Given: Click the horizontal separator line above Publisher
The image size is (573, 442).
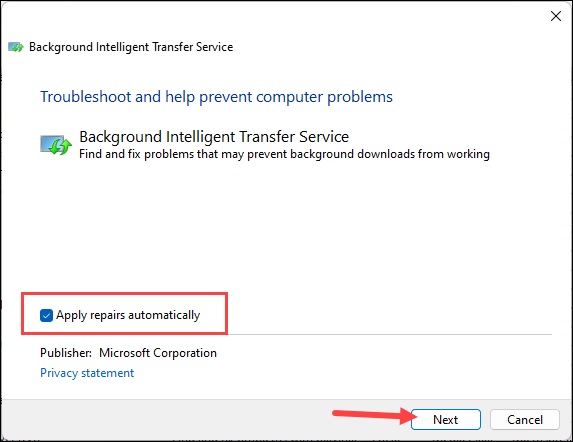Looking at the screenshot, I should (390, 334).
